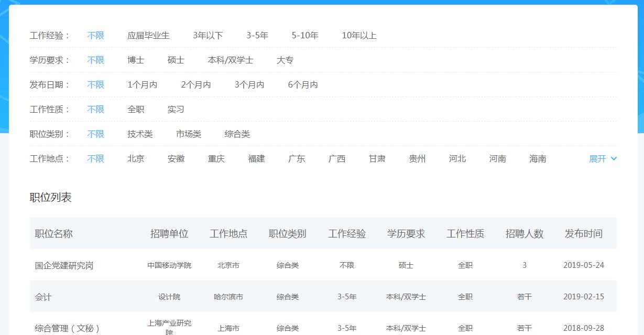This screenshot has width=644, height=335.
Task: Open 综合管理（文秘） job listing
Action: tap(67, 328)
